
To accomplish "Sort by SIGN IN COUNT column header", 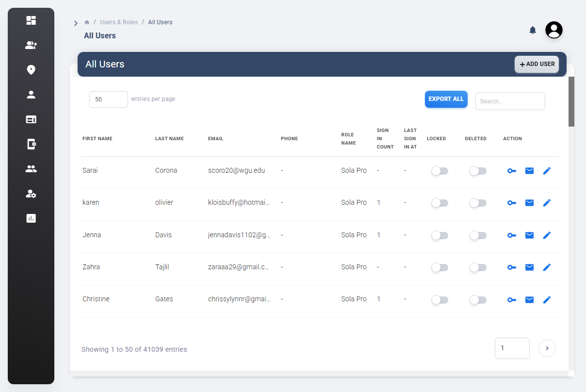I will tap(385, 139).
